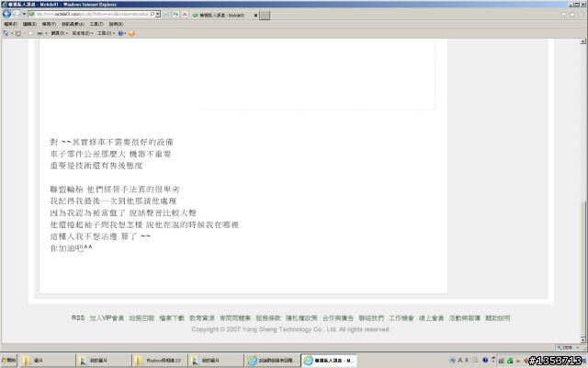This screenshot has width=588, height=368.
Task: Click the blue Help question icon
Action: tap(120, 33)
